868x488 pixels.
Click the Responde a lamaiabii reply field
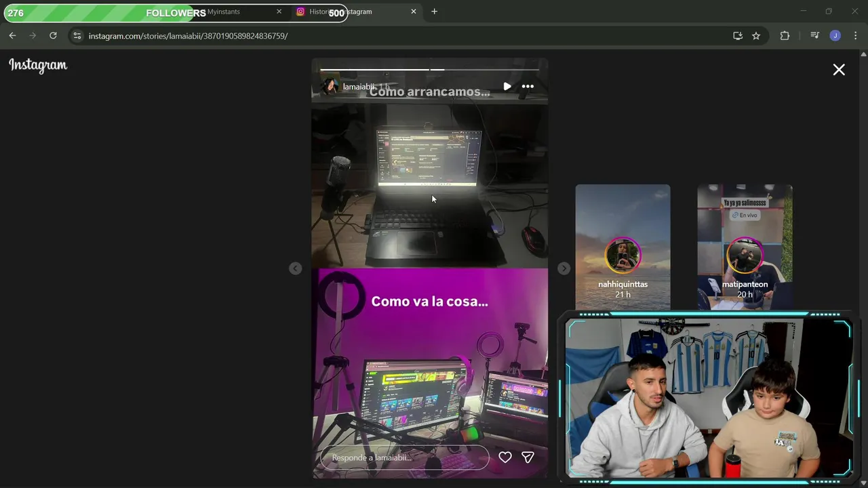(405, 457)
